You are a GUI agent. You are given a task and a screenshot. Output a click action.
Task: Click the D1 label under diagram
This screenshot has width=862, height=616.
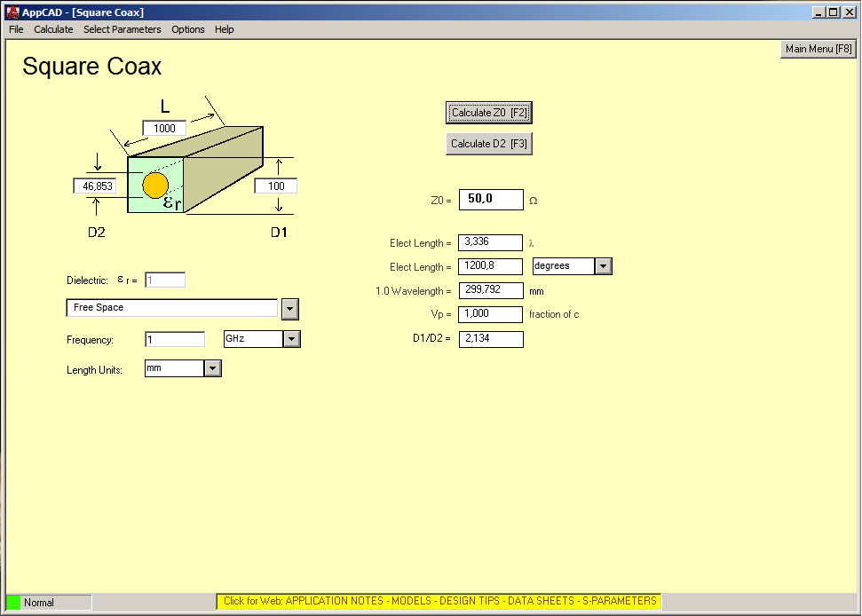click(x=279, y=233)
